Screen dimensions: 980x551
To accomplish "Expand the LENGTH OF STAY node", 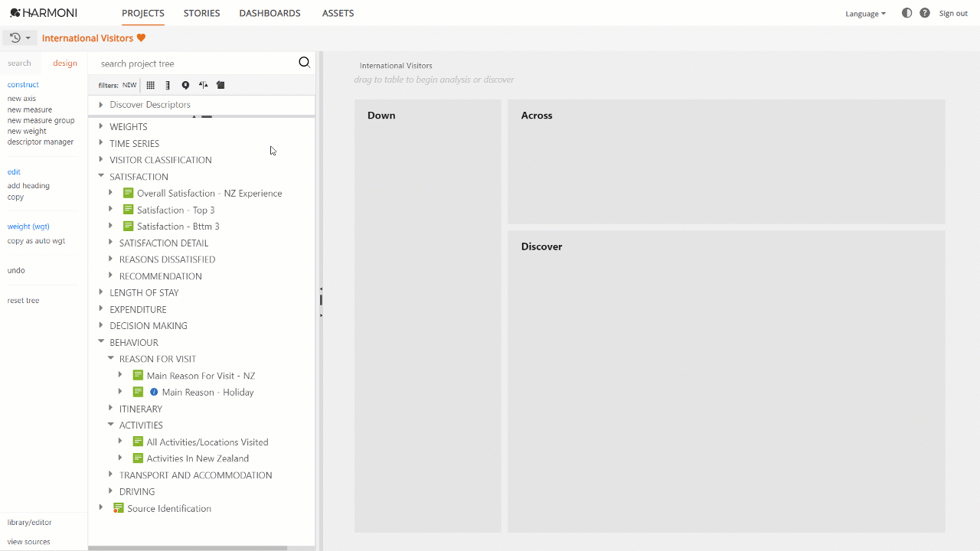I will pyautogui.click(x=100, y=292).
